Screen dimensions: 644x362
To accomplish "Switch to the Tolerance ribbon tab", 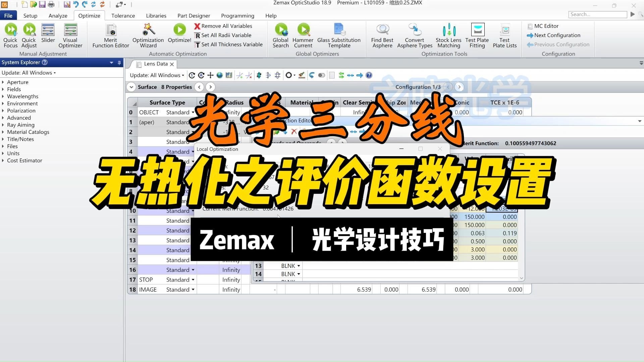I will point(123,15).
